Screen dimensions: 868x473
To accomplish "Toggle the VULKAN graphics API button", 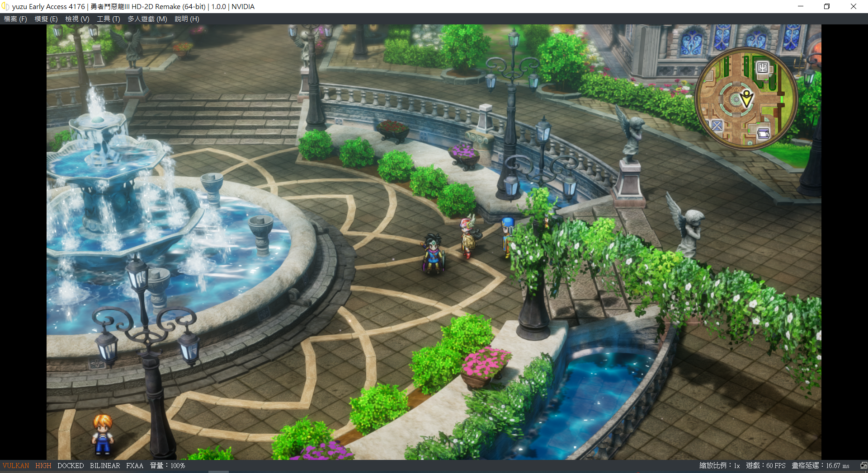I will pyautogui.click(x=16, y=466).
